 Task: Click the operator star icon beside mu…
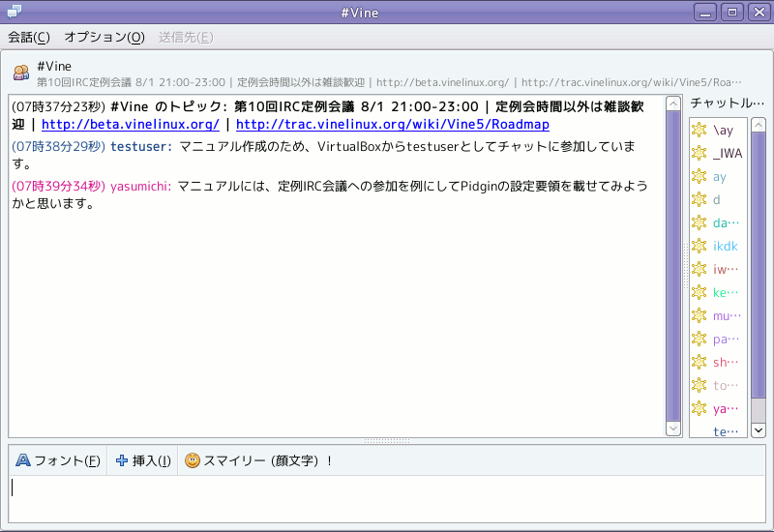(x=699, y=315)
